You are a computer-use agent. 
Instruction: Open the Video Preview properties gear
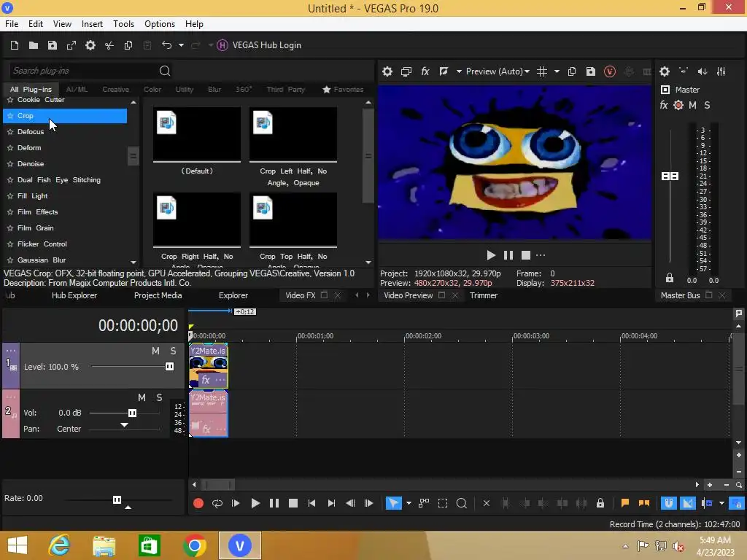[x=387, y=71]
